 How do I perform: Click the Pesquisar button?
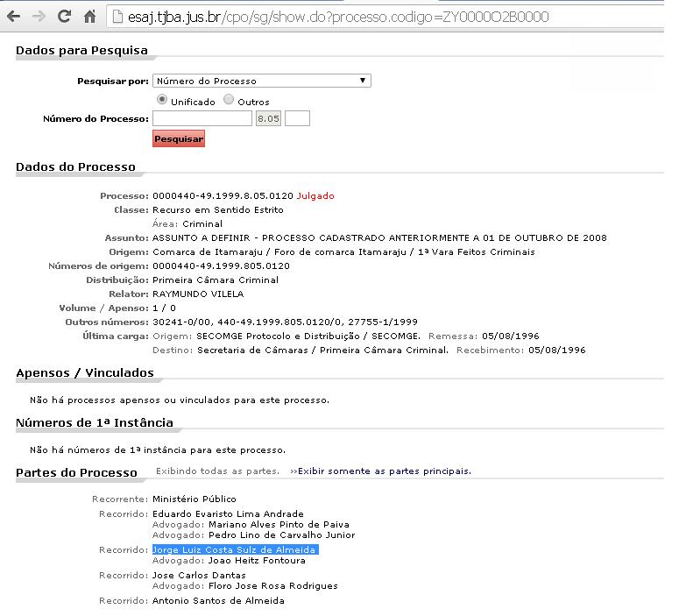pyautogui.click(x=179, y=138)
